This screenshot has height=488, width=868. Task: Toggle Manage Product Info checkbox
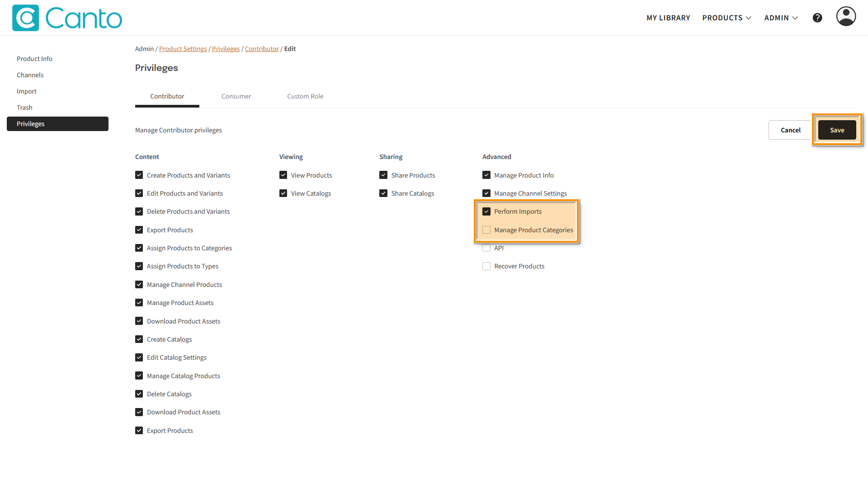point(486,175)
